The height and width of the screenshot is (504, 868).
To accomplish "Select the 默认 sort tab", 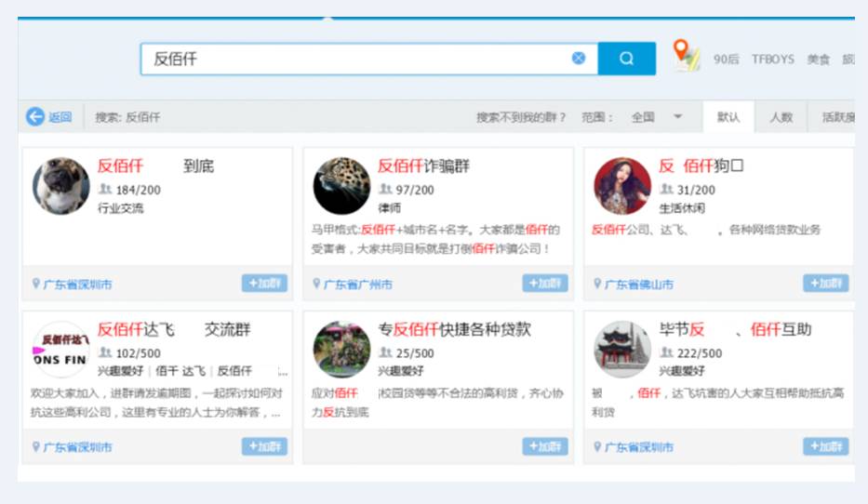I will (x=728, y=117).
